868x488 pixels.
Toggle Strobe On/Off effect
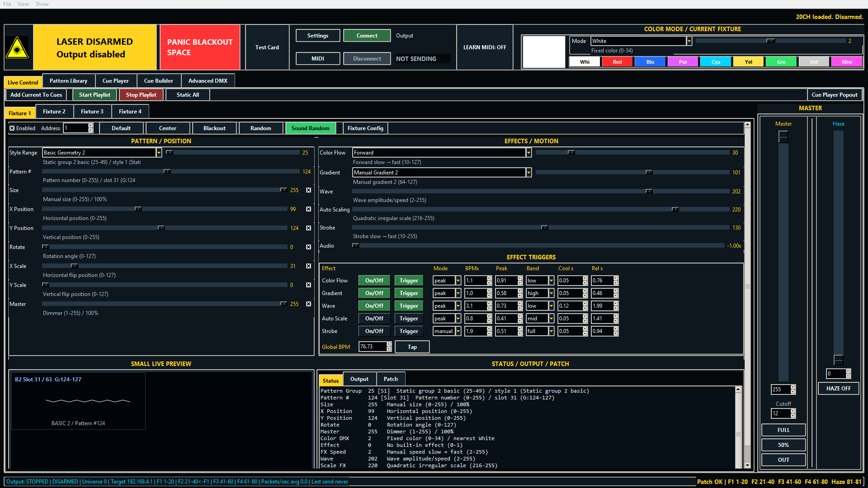click(x=374, y=331)
